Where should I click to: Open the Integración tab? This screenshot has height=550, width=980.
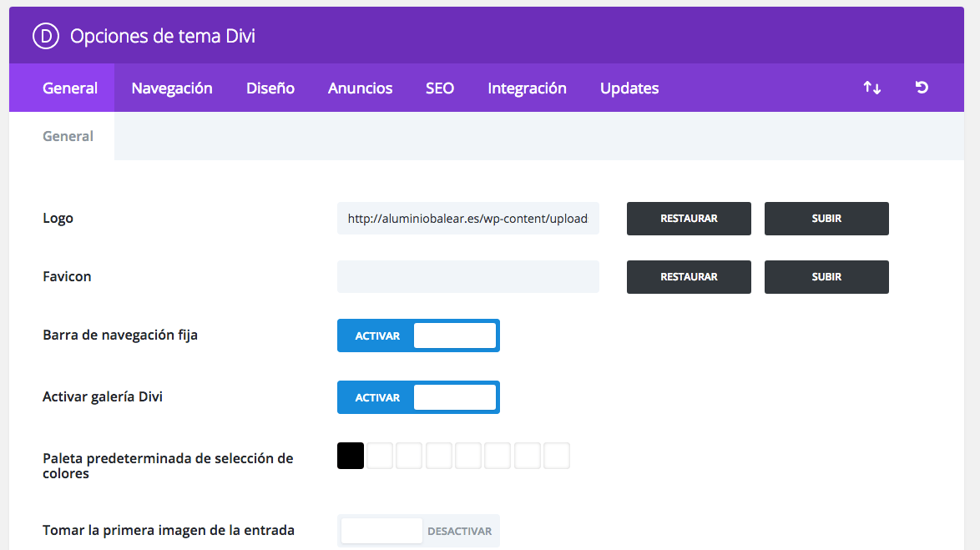point(527,88)
